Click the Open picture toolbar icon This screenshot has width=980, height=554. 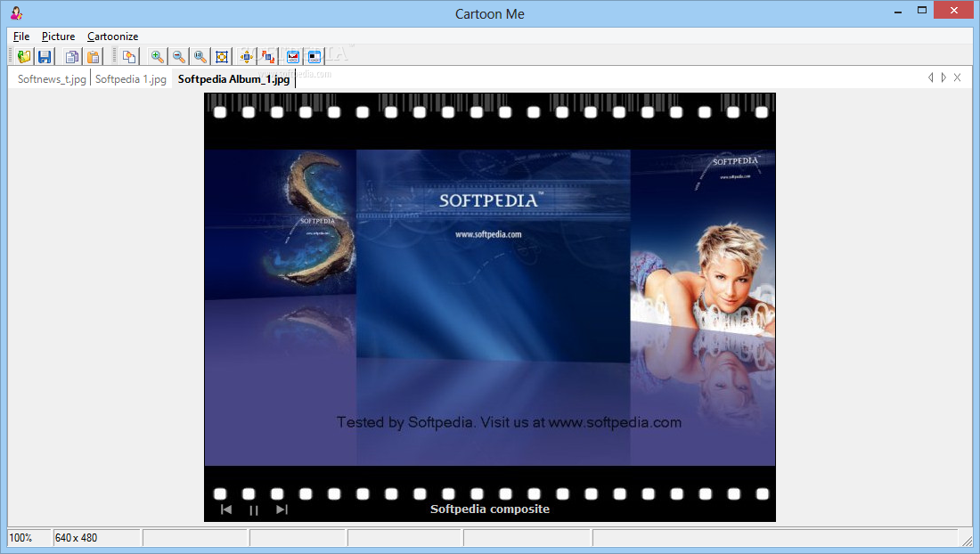click(x=24, y=57)
